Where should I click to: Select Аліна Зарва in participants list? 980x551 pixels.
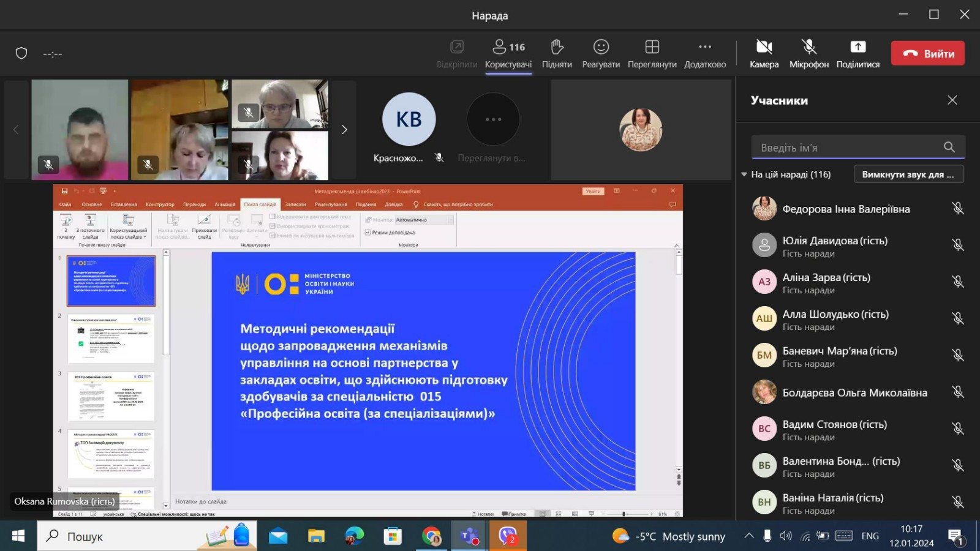point(826,282)
